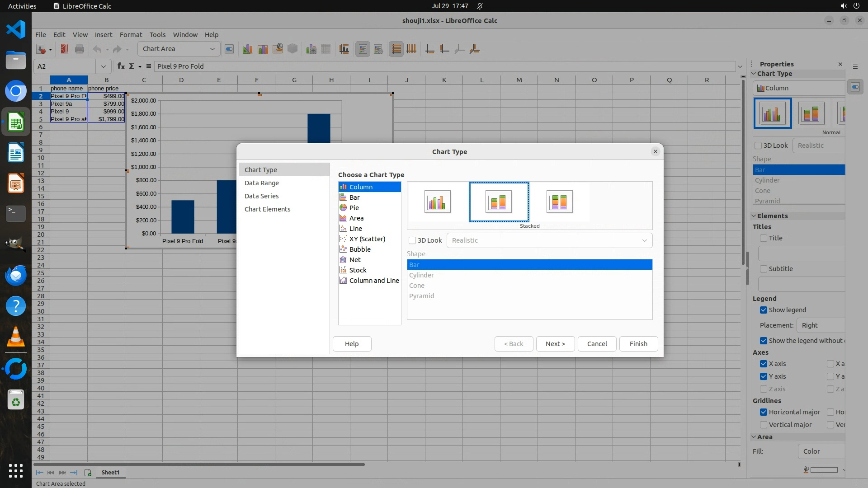Choose the percent stacked column subtype thumbnail

tap(559, 202)
